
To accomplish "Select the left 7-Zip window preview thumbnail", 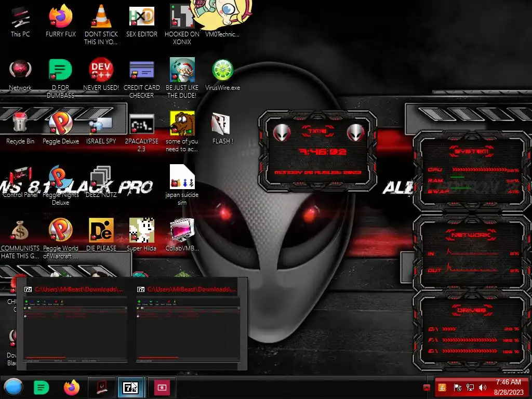I will coord(75,324).
